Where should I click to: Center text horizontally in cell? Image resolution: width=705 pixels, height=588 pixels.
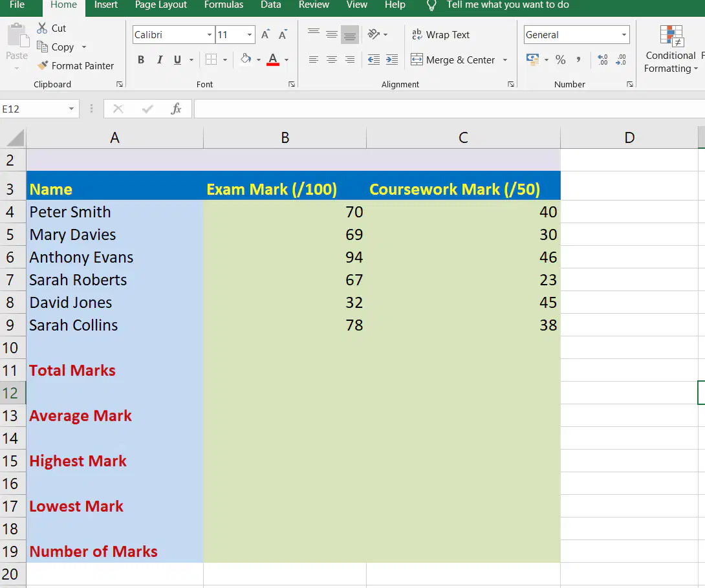click(x=332, y=60)
